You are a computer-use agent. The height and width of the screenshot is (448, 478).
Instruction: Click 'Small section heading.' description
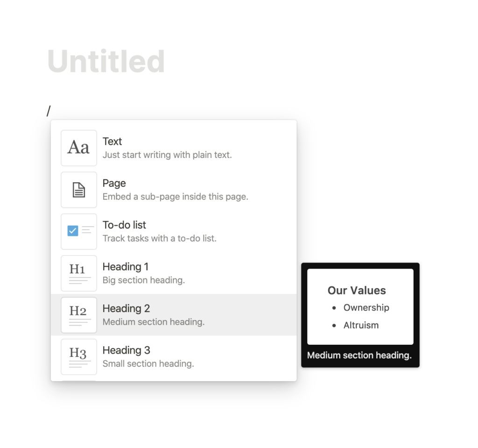click(x=148, y=364)
